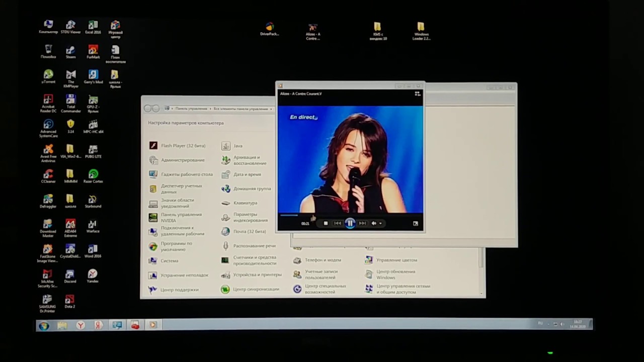Open Учетные записи пользователей

point(316,275)
